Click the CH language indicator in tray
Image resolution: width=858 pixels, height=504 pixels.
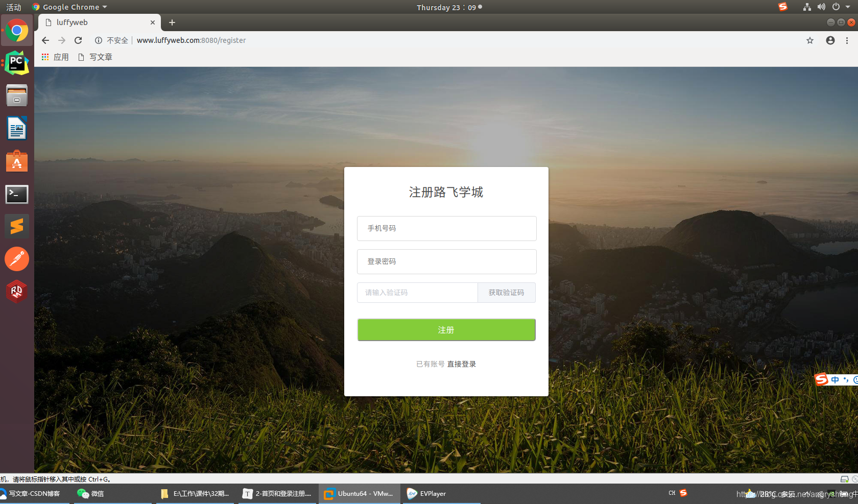click(x=672, y=493)
